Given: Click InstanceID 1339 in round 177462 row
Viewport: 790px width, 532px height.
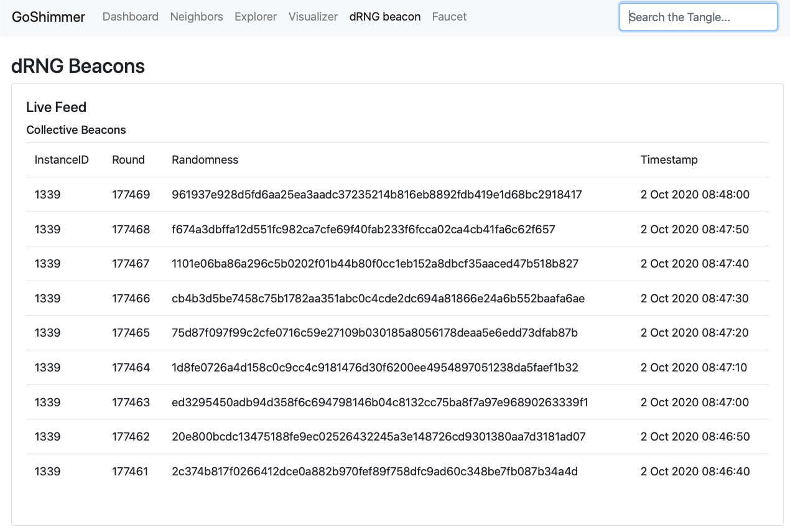Looking at the screenshot, I should [48, 437].
